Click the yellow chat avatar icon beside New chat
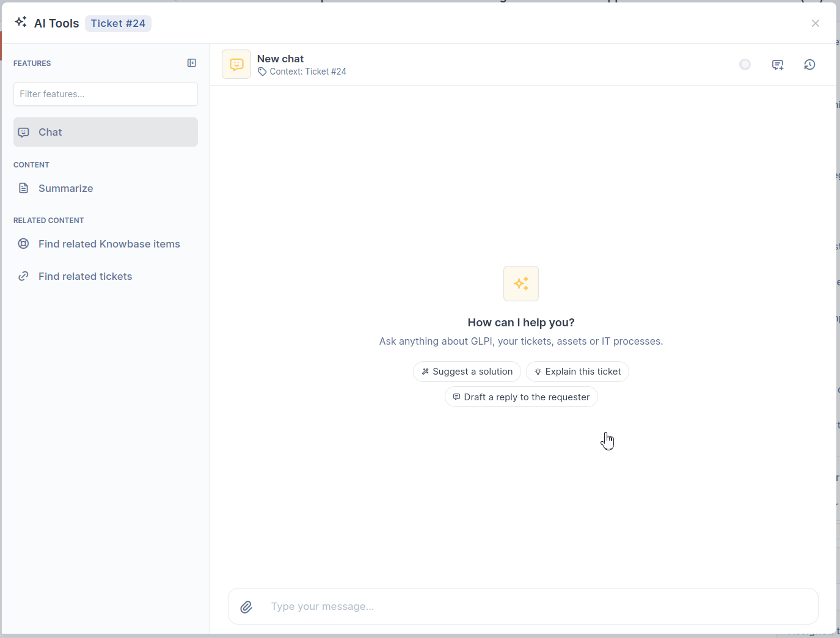840x638 pixels. coord(236,64)
